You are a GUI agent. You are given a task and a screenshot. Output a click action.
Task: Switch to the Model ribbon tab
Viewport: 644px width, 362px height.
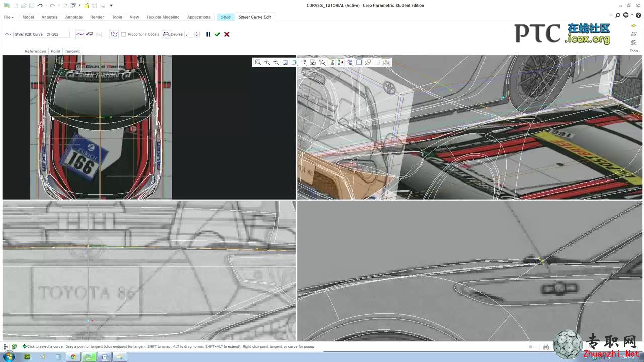[28, 17]
